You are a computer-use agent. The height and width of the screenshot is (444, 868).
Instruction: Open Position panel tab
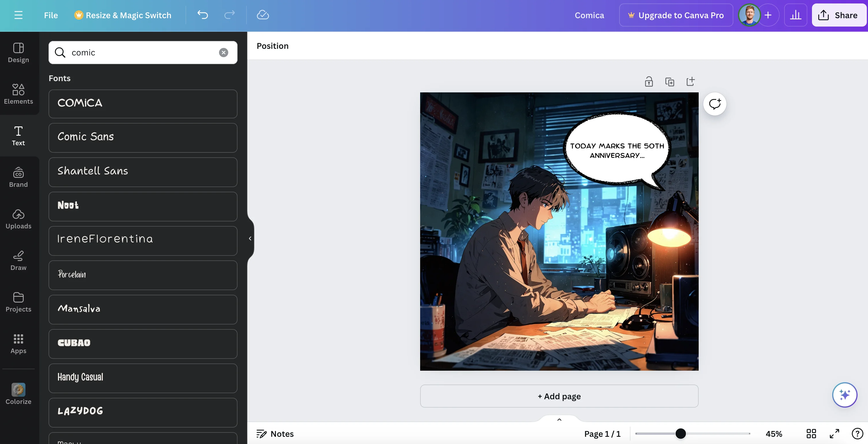272,46
